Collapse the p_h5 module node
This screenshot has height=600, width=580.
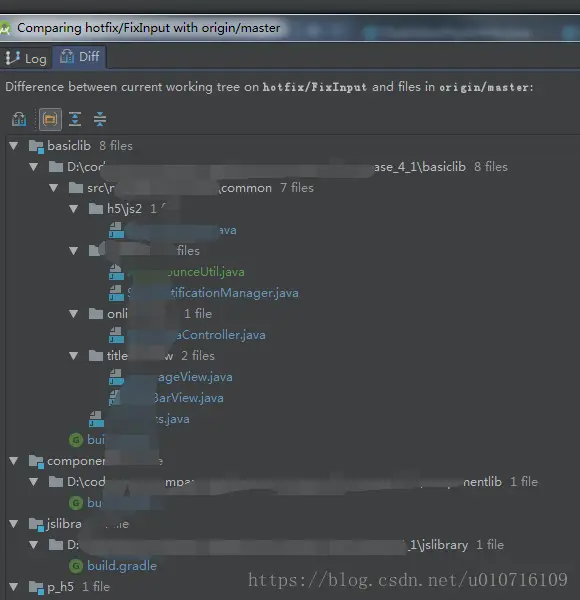pyautogui.click(x=14, y=587)
